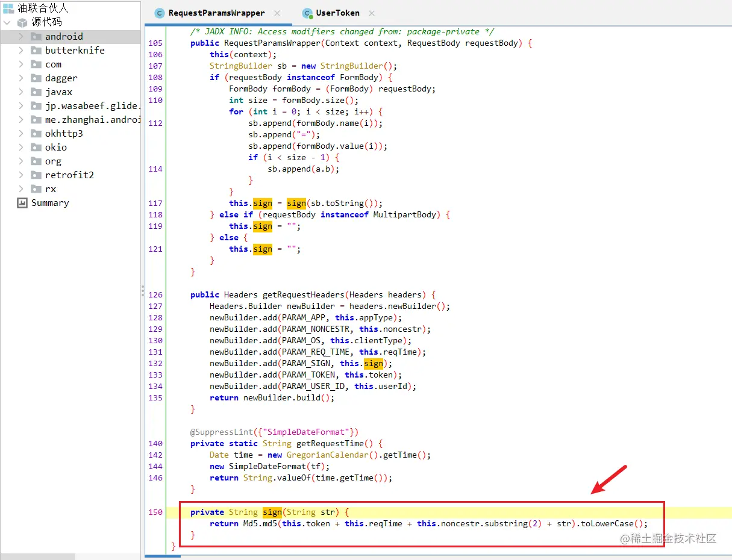Image resolution: width=732 pixels, height=560 pixels.
Task: Expand the com package
Action: (x=21, y=64)
